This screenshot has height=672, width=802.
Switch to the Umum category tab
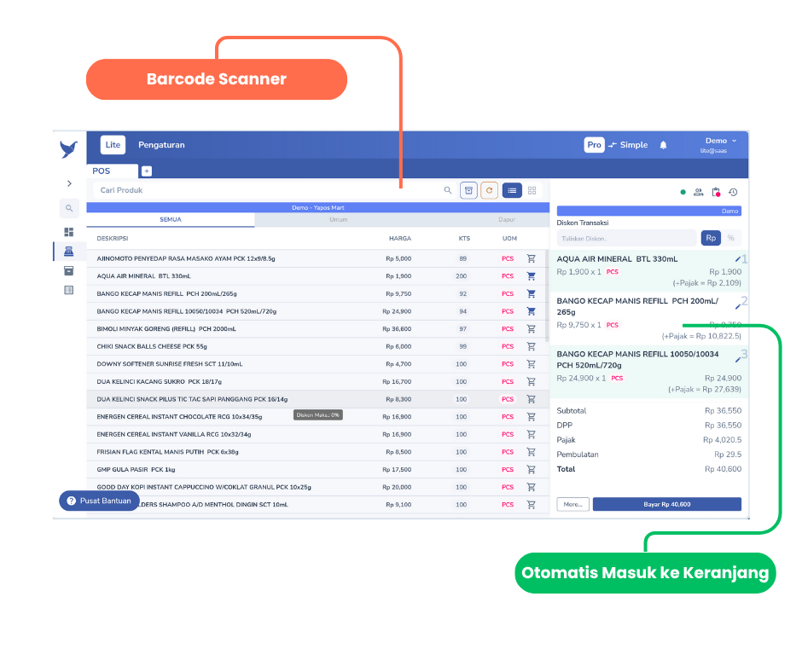coord(338,220)
